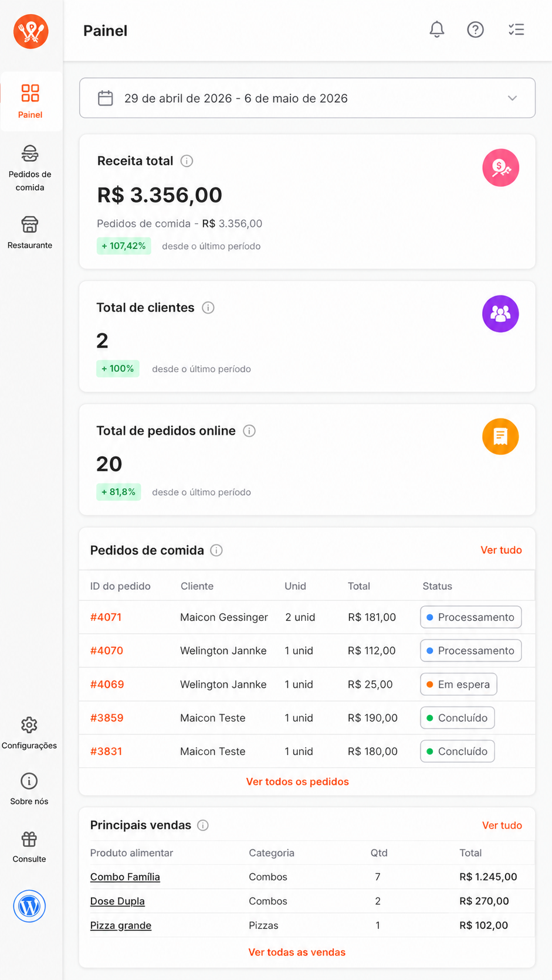552x980 pixels.
Task: Click the +100% customers change badge
Action: point(118,369)
